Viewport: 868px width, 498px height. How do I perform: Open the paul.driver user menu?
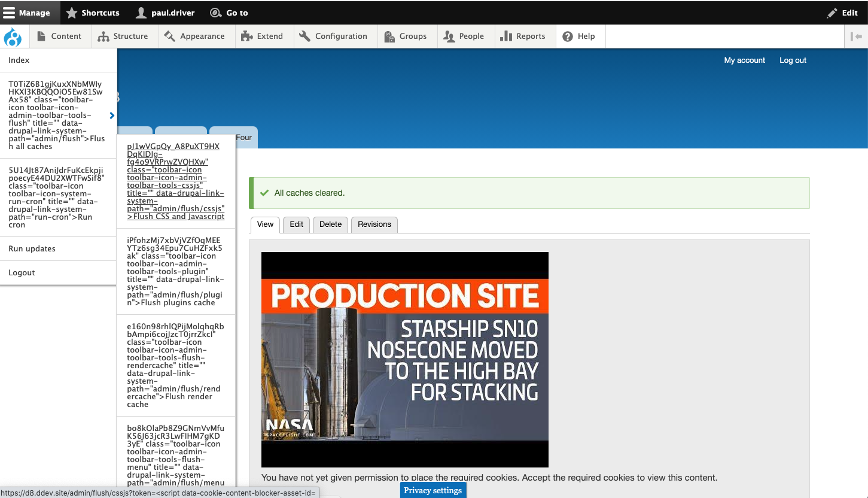[x=166, y=13]
